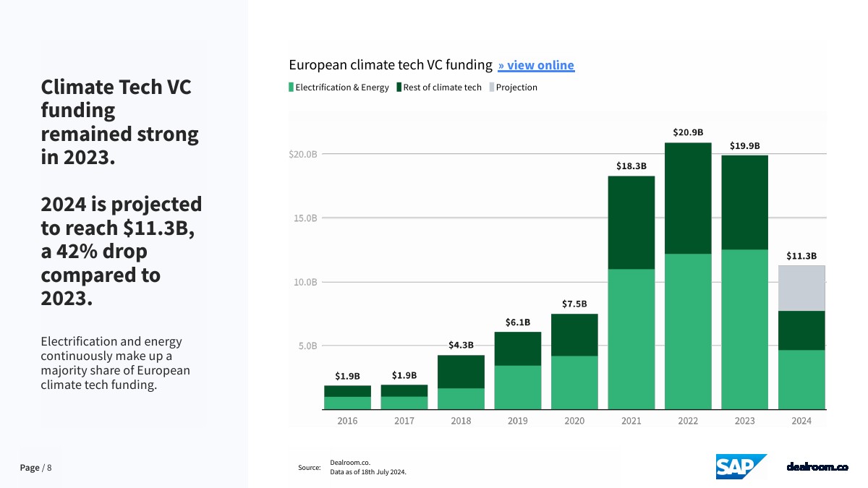The width and height of the screenshot is (868, 488).
Task: Select the light green segment of 2023 bar
Action: (744, 330)
